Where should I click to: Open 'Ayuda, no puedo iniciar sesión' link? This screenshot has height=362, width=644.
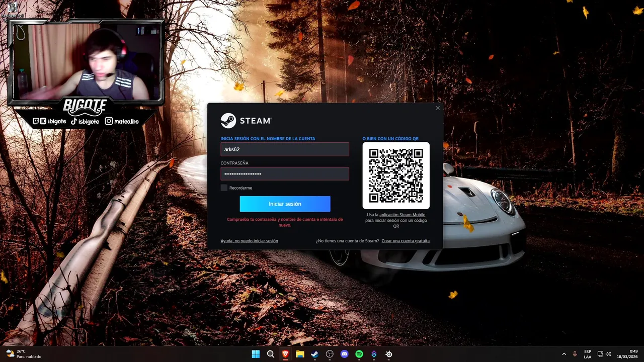pos(249,241)
